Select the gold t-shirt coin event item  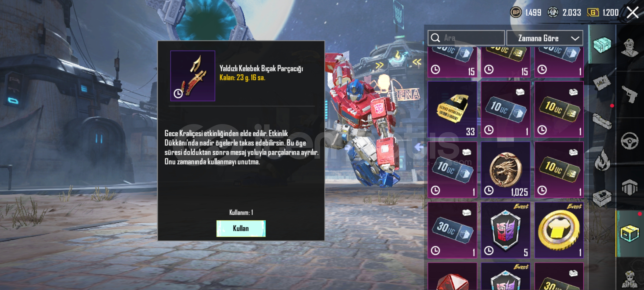[x=559, y=230]
